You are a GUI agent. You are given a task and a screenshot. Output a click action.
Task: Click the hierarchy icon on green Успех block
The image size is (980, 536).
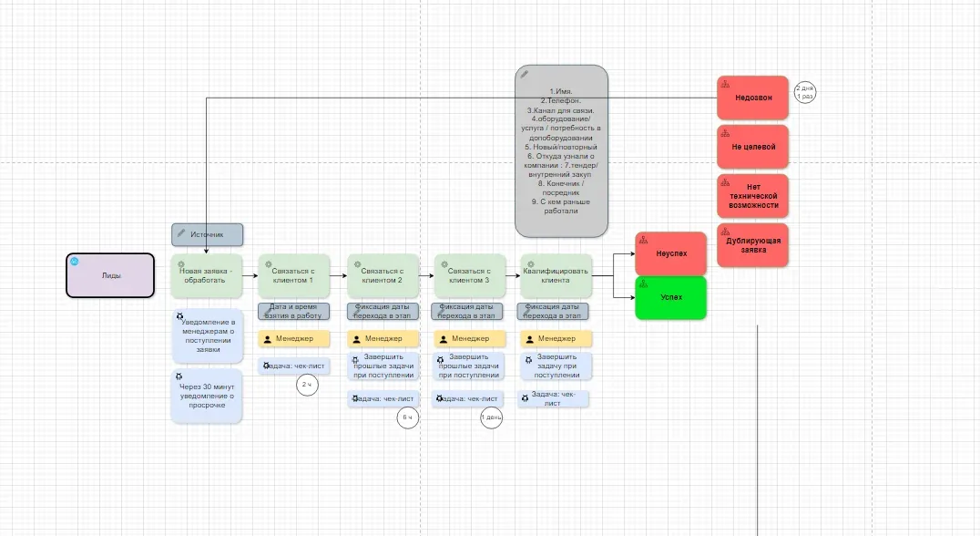point(643,283)
